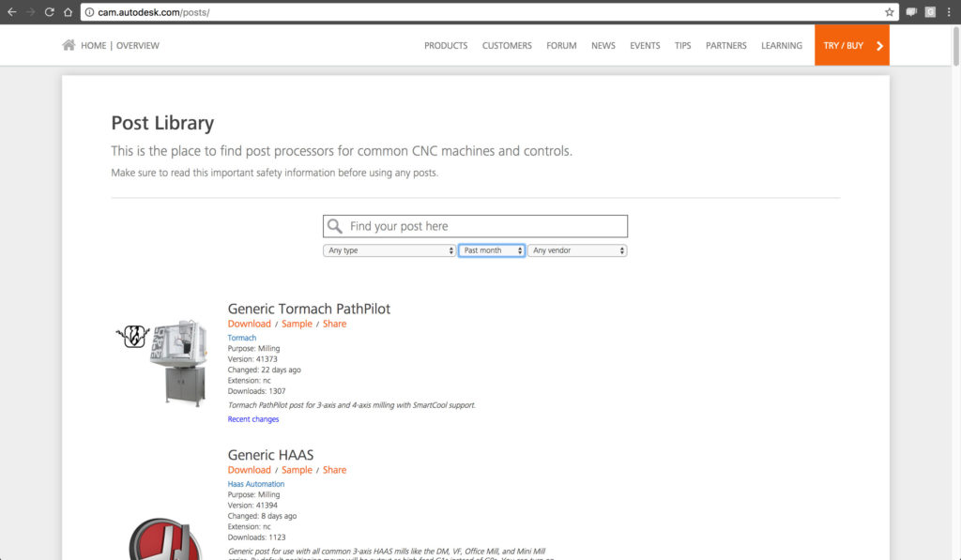Share the Generic HAAS post
Image resolution: width=961 pixels, height=560 pixels.
click(x=335, y=470)
